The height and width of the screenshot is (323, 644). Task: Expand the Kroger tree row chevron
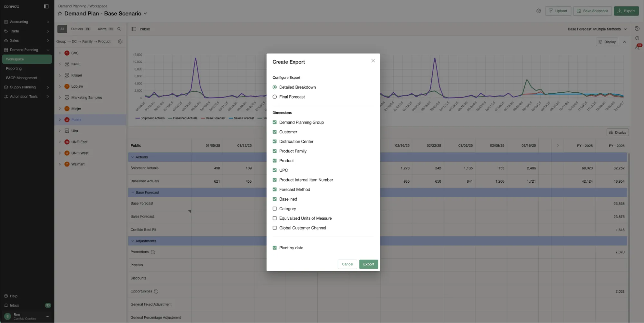(60, 75)
